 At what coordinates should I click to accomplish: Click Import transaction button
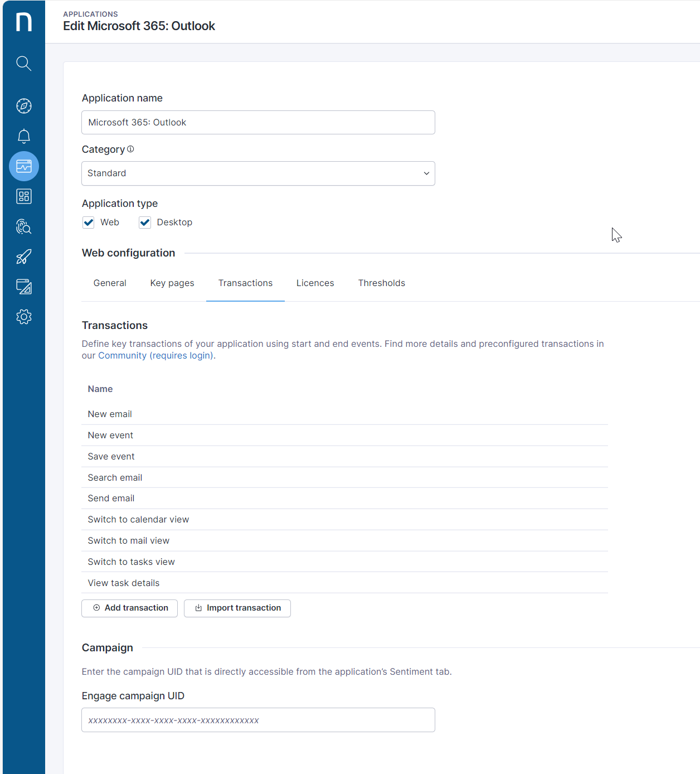[237, 608]
